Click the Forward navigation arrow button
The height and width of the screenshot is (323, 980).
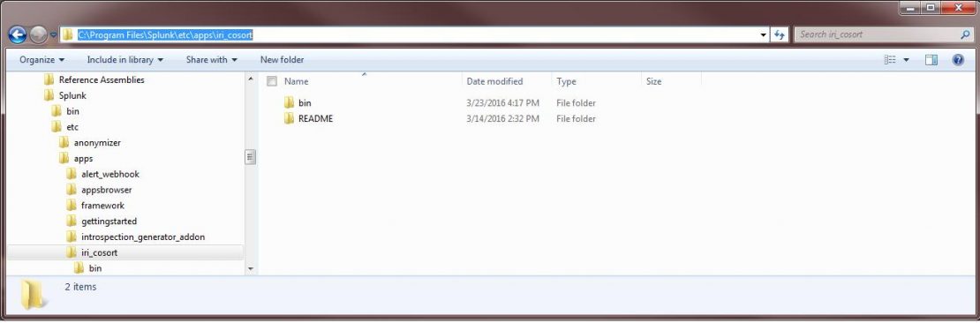(38, 35)
